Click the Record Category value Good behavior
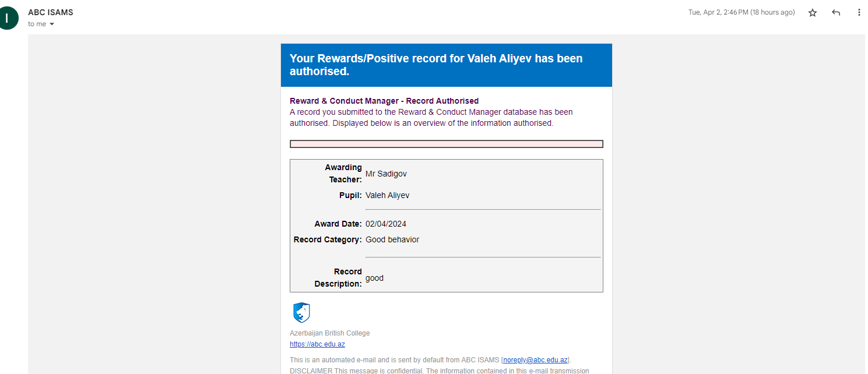This screenshot has height=374, width=868. pos(392,239)
